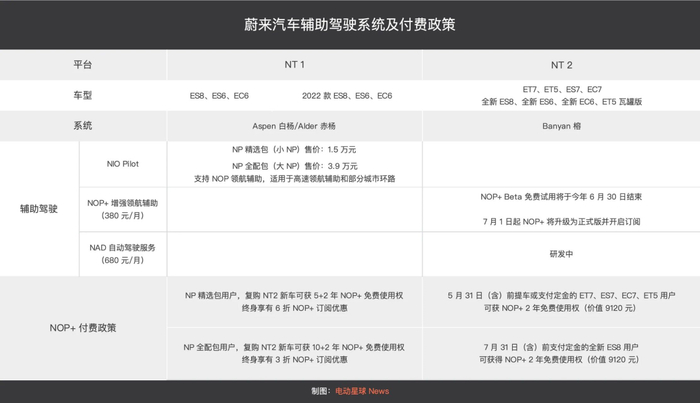Click the 支持 NOP 领航辅助 line

click(x=295, y=179)
